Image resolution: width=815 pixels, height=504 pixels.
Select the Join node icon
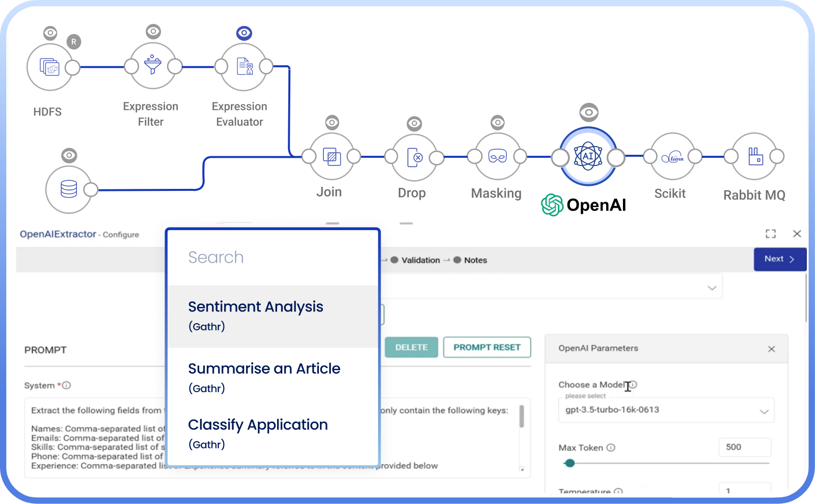pos(332,156)
